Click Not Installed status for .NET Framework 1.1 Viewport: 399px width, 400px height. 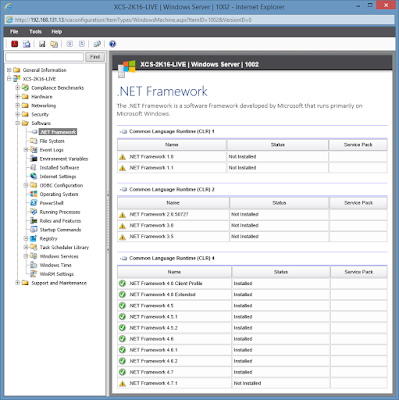(242, 168)
